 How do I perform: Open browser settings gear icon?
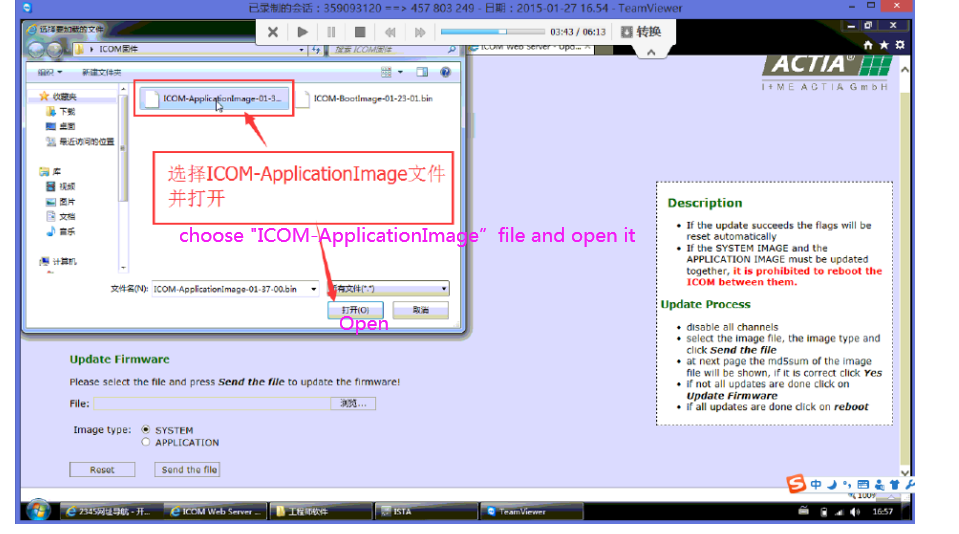(x=900, y=45)
